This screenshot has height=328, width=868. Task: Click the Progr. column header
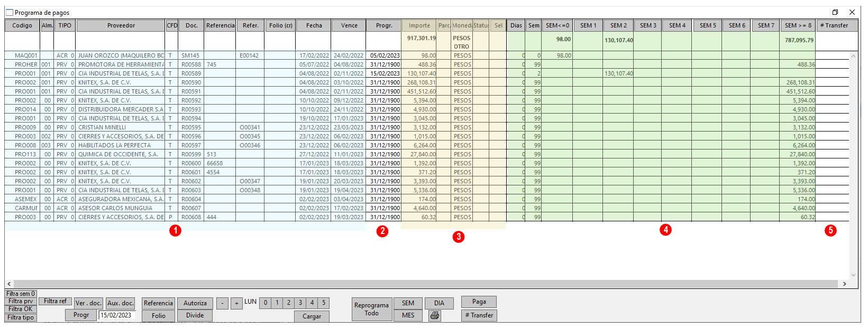pyautogui.click(x=384, y=25)
